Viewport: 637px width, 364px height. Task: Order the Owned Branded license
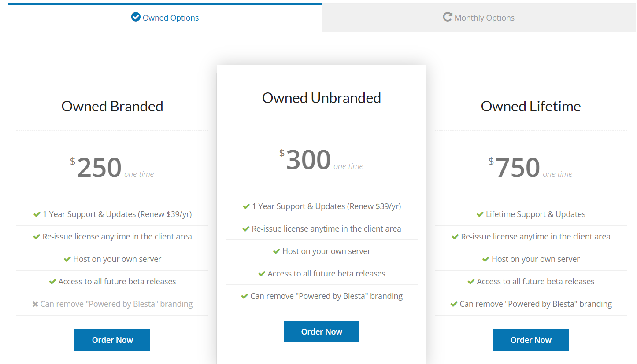point(112,340)
